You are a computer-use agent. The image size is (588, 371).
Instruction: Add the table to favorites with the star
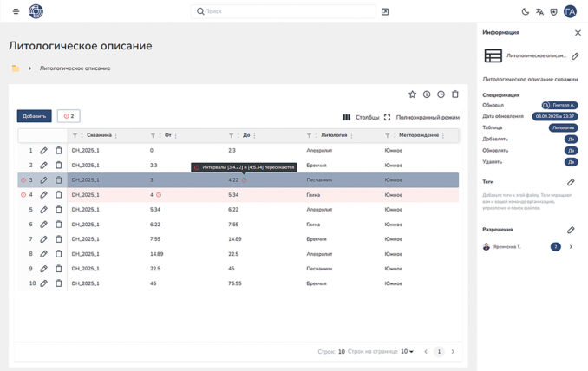tap(412, 94)
